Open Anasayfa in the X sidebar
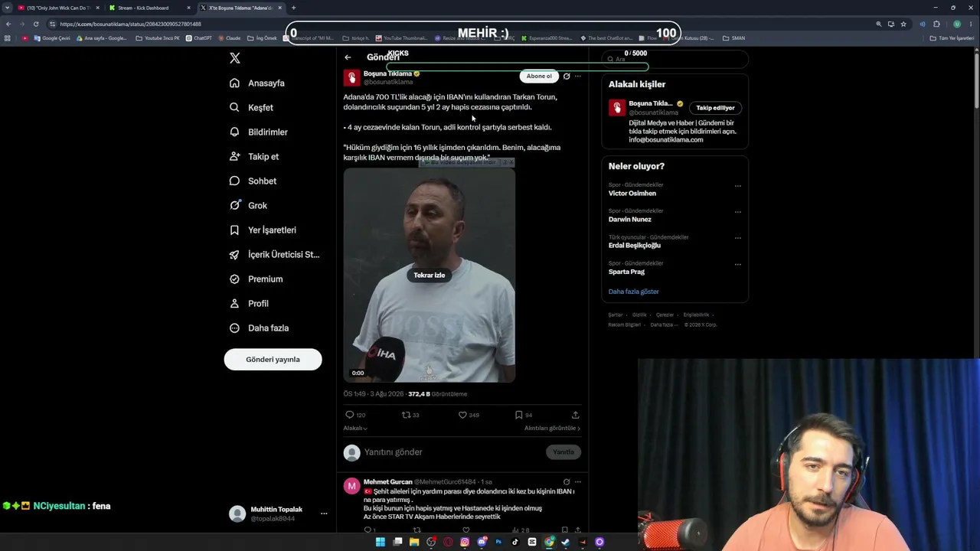 pyautogui.click(x=257, y=83)
